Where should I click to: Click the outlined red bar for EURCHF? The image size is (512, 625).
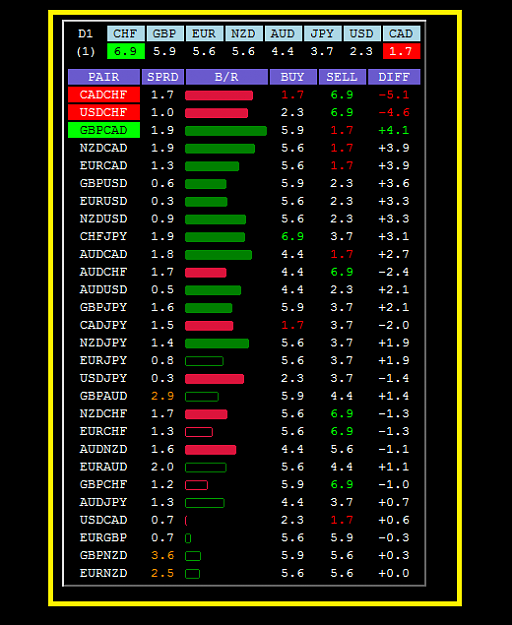[199, 432]
